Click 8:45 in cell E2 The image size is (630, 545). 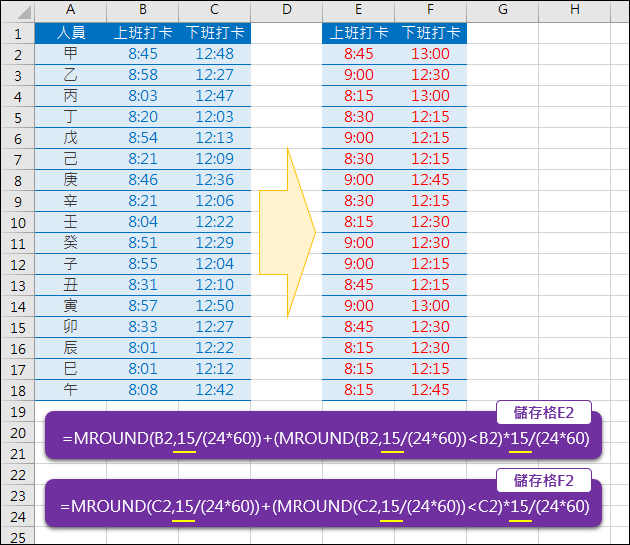(x=358, y=54)
